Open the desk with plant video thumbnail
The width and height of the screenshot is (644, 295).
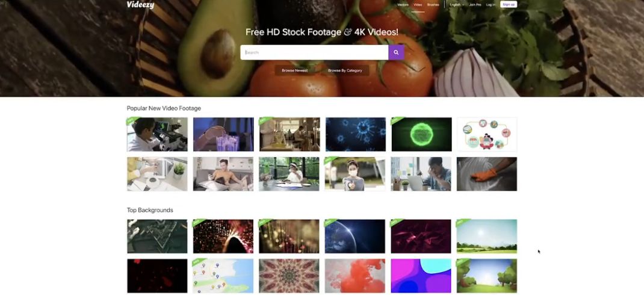click(x=157, y=174)
